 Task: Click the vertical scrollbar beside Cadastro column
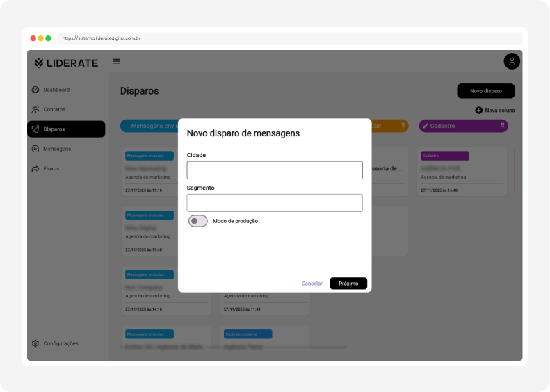(x=515, y=170)
